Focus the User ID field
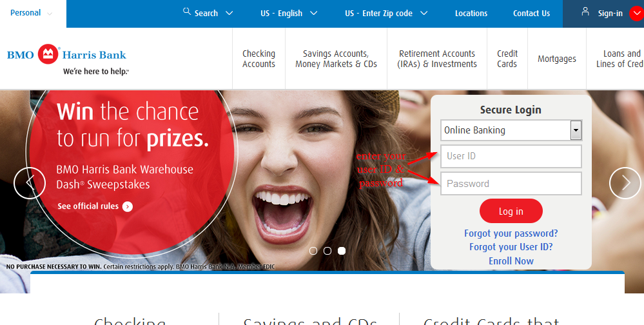Image resolution: width=644 pixels, height=325 pixels. click(511, 156)
